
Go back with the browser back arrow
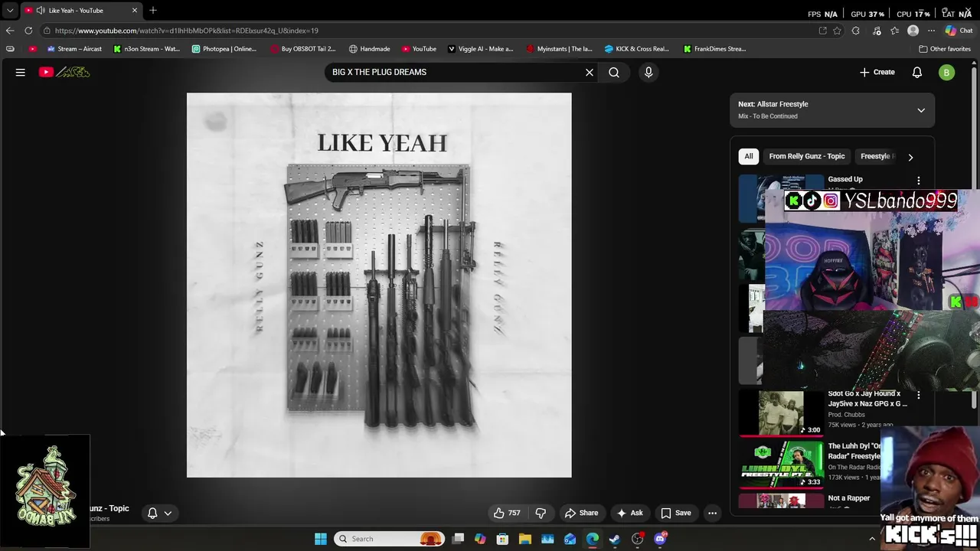(9, 31)
